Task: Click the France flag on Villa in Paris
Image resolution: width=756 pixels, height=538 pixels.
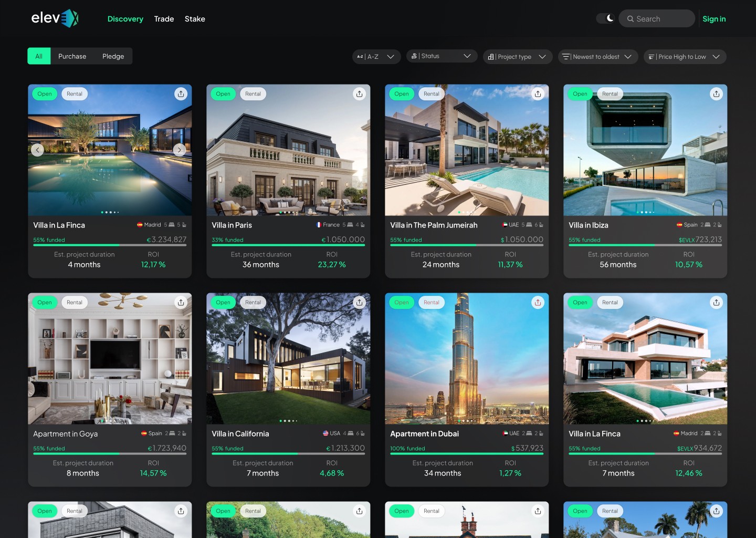Action: click(319, 225)
